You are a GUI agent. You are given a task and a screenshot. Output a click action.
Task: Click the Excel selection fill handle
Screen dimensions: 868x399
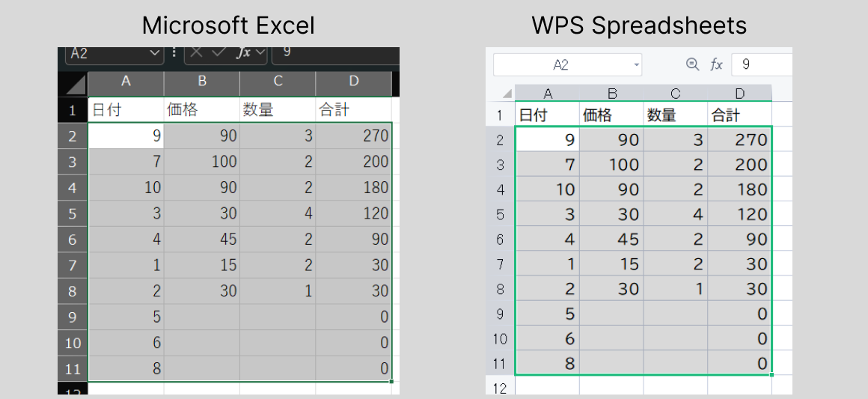[x=392, y=381]
